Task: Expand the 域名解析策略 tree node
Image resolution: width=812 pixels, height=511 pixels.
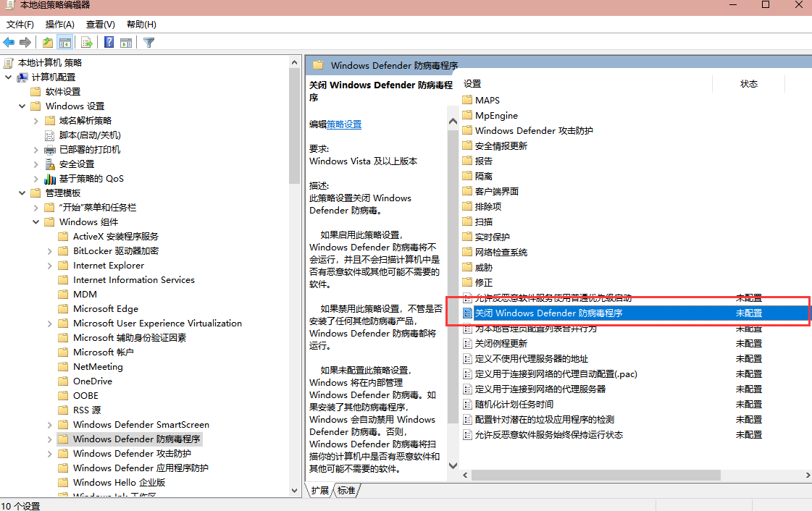Action: pos(35,121)
